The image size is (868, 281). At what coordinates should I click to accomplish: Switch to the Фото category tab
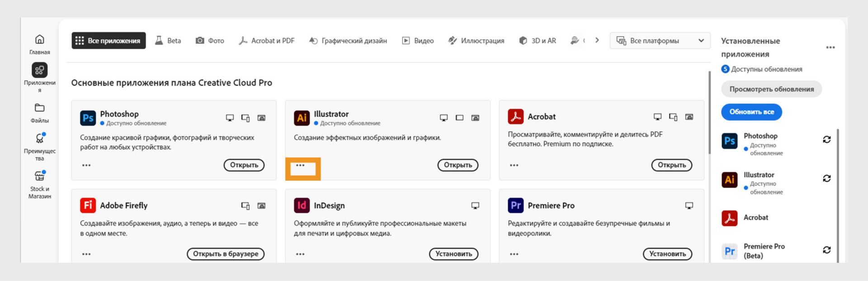tap(210, 41)
